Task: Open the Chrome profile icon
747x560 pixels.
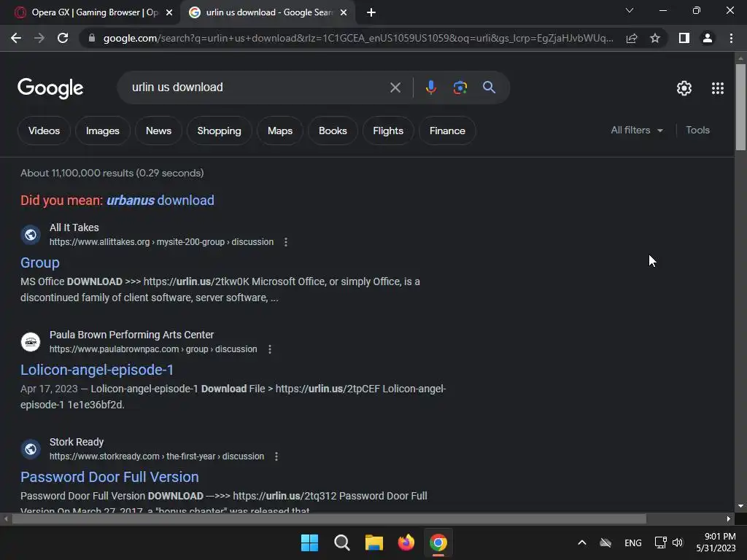Action: (x=708, y=38)
